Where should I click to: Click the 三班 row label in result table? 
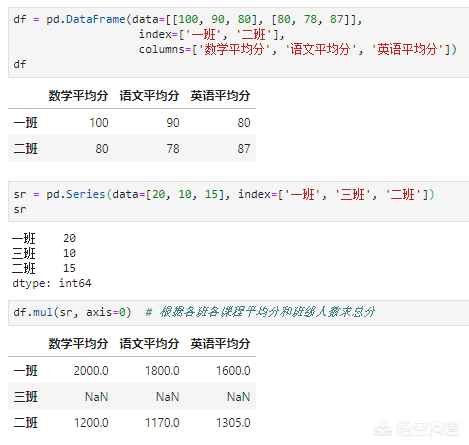click(26, 397)
